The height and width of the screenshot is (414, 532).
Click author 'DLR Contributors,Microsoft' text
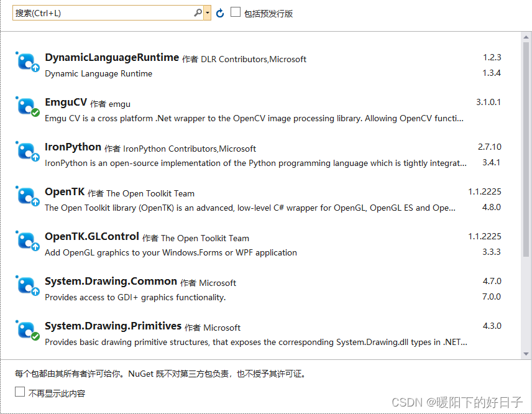254,60
